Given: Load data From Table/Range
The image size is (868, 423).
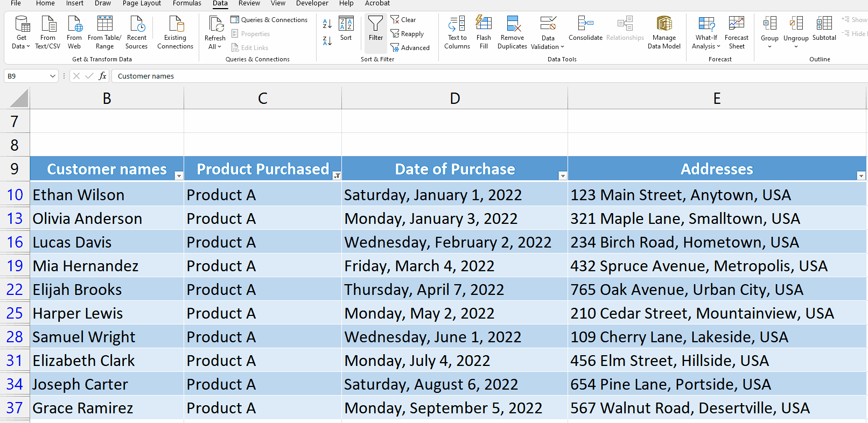Looking at the screenshot, I should 104,32.
